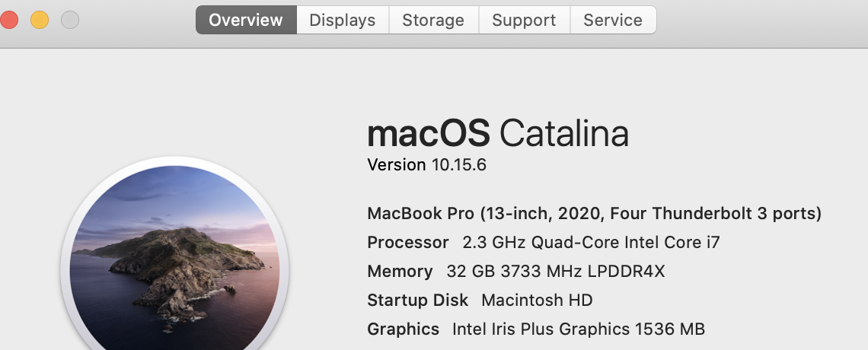Open the Displays tab
This screenshot has width=868, height=350.
click(343, 20)
